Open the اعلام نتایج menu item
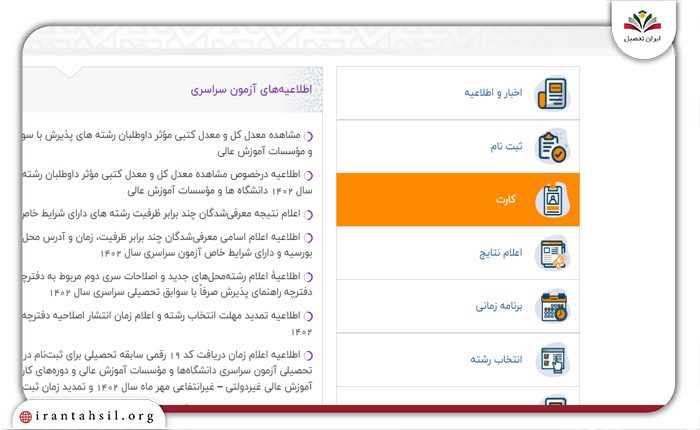The height and width of the screenshot is (430, 700). tap(458, 253)
